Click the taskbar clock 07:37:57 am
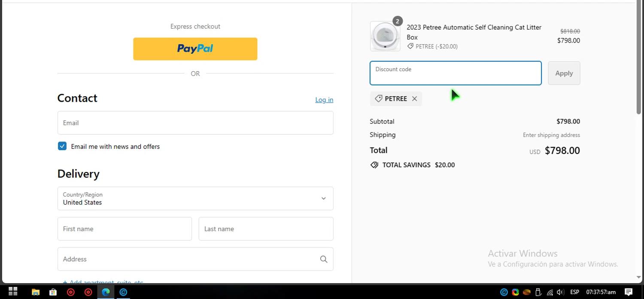644x299 pixels. coord(601,292)
